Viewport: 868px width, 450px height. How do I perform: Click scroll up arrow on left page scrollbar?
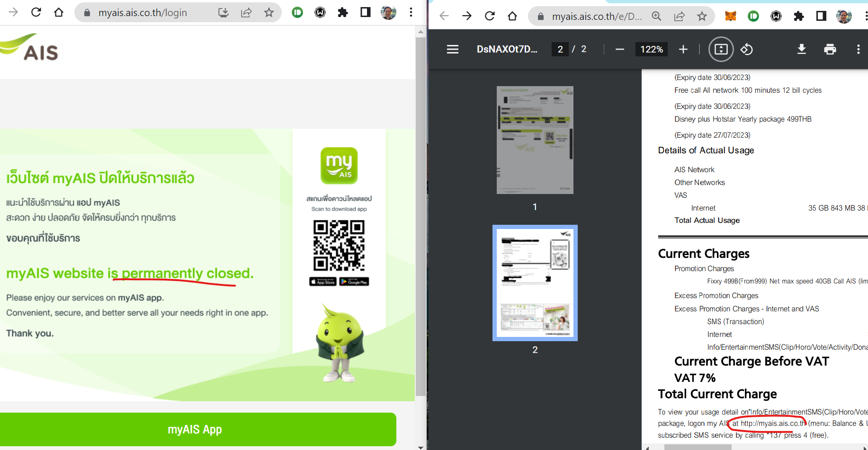421,32
